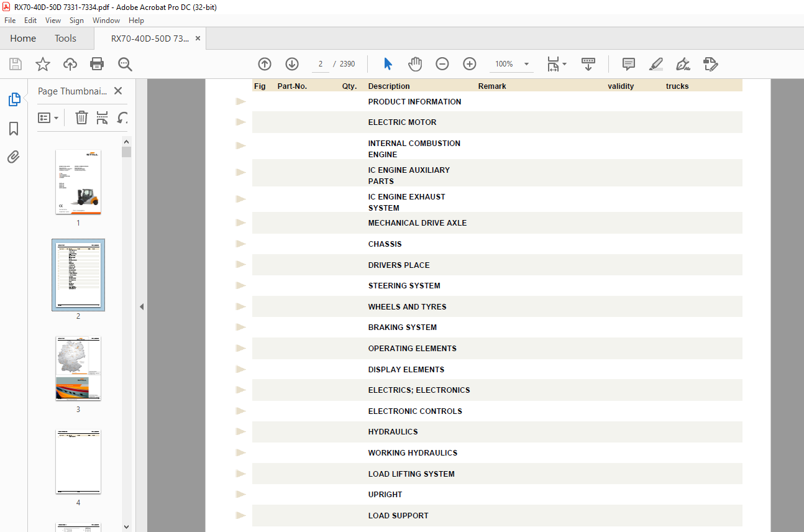Click the Save file icon
Viewport: 804px width, 532px height.
pos(16,64)
